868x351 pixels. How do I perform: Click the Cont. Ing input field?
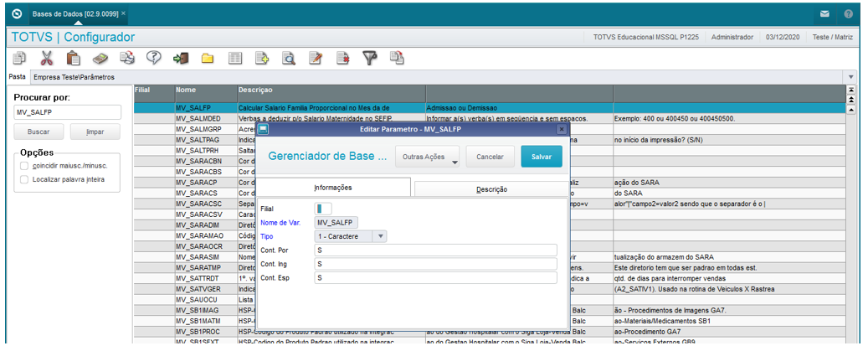[435, 264]
